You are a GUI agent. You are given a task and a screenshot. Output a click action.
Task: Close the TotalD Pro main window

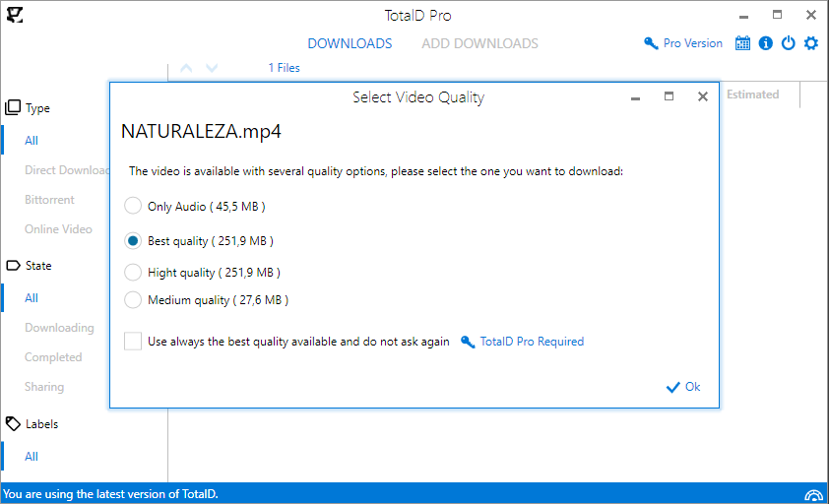811,15
